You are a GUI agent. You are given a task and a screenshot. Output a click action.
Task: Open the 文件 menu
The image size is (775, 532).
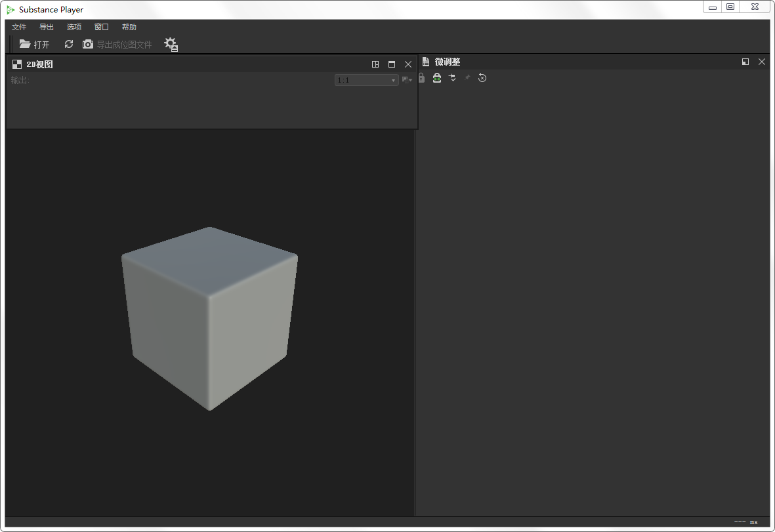(19, 27)
